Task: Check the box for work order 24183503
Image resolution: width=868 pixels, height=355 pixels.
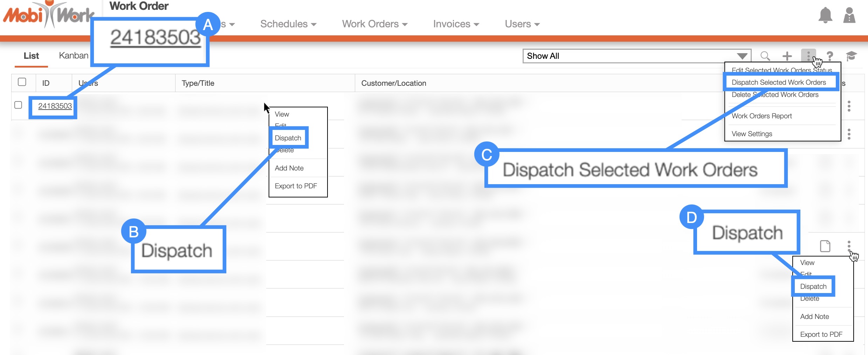Action: tap(18, 105)
